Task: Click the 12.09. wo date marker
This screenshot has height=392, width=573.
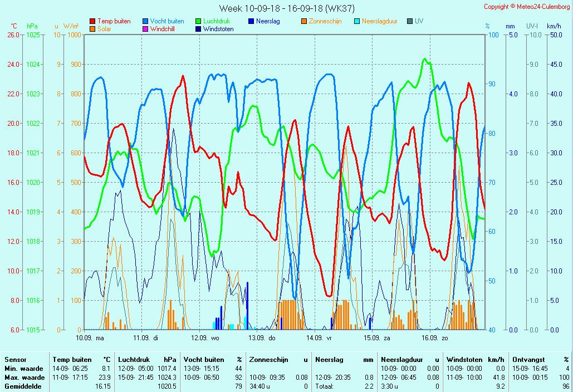Action: [205, 338]
